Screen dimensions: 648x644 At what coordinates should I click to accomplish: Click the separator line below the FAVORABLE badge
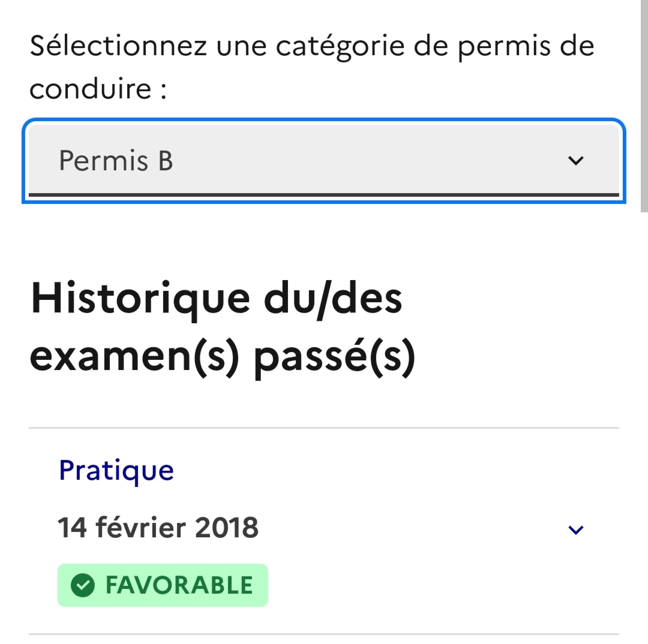pyautogui.click(x=324, y=634)
